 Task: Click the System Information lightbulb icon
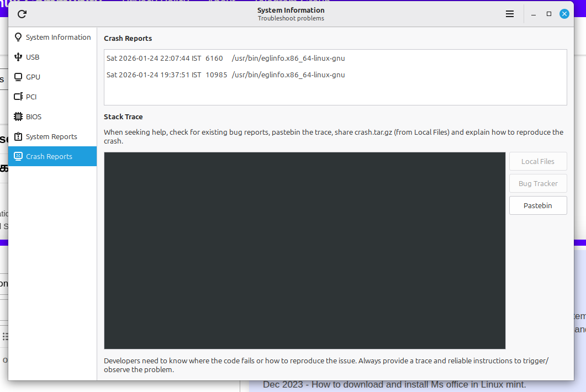click(18, 37)
